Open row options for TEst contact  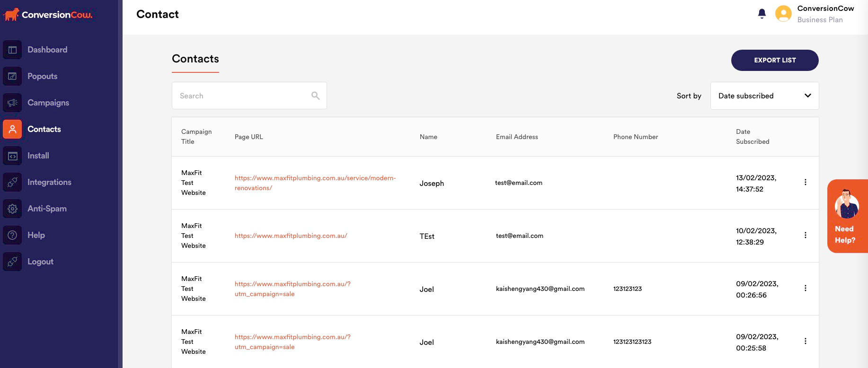806,235
